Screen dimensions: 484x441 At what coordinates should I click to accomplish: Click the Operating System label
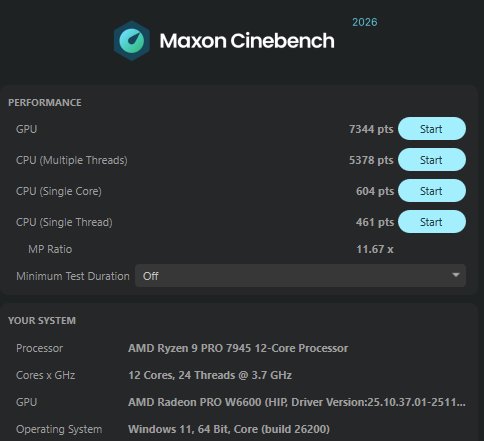tap(59, 429)
